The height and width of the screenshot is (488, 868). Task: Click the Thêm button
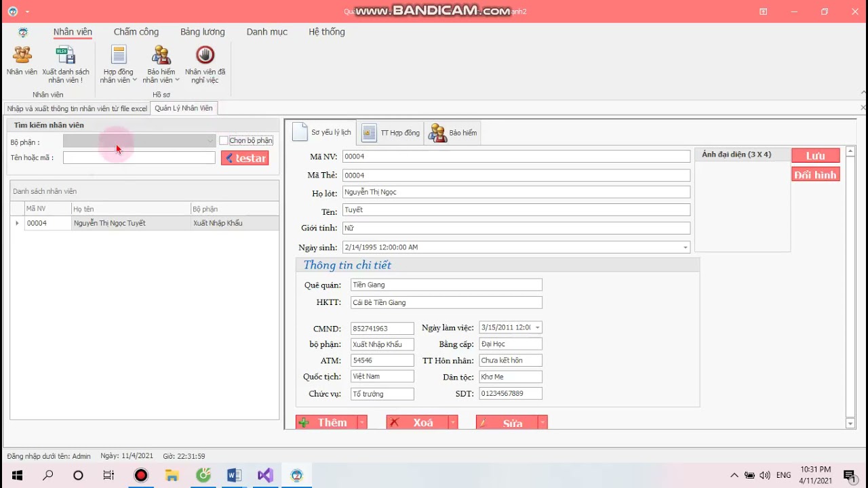point(326,422)
